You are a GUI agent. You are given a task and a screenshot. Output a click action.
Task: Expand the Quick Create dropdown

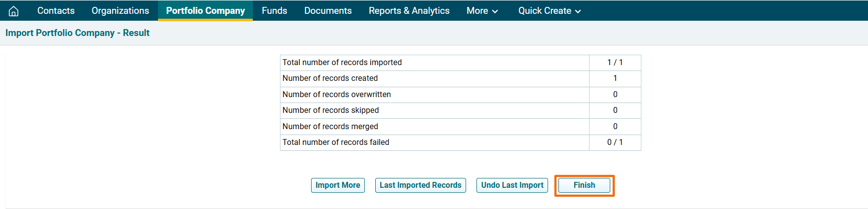tap(549, 11)
